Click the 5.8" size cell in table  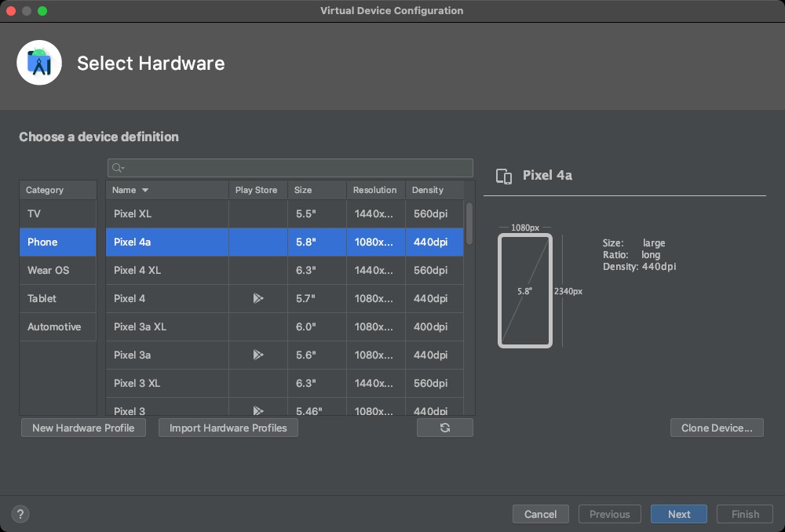(317, 242)
